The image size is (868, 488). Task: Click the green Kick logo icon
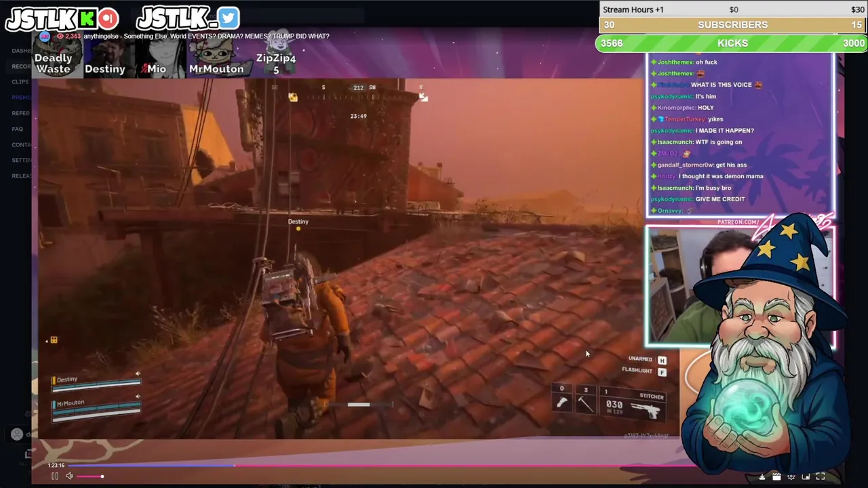click(x=88, y=19)
